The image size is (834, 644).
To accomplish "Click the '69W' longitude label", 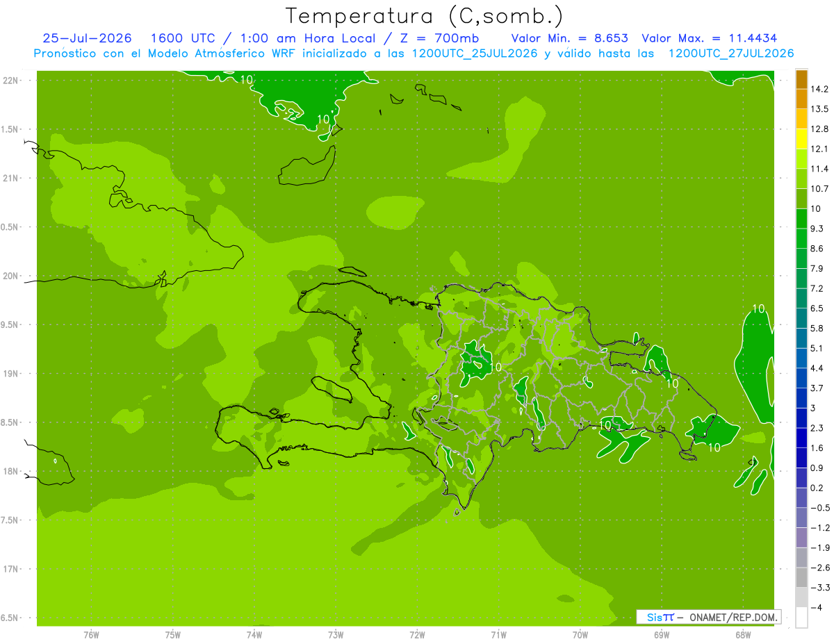I will (x=662, y=635).
